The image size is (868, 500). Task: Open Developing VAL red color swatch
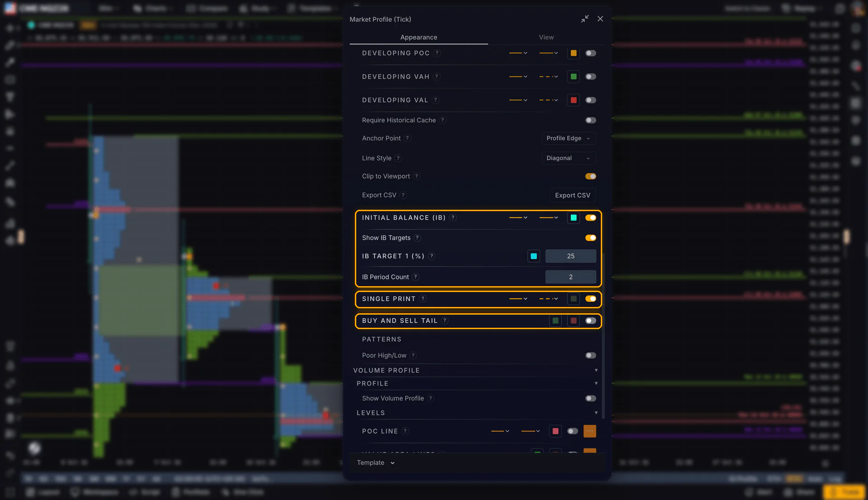[x=573, y=100]
